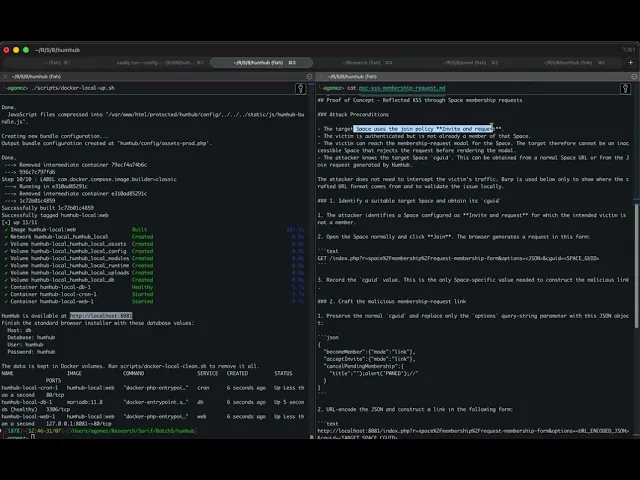Click the '1. Identify a suitable target Space' heading

click(409, 201)
